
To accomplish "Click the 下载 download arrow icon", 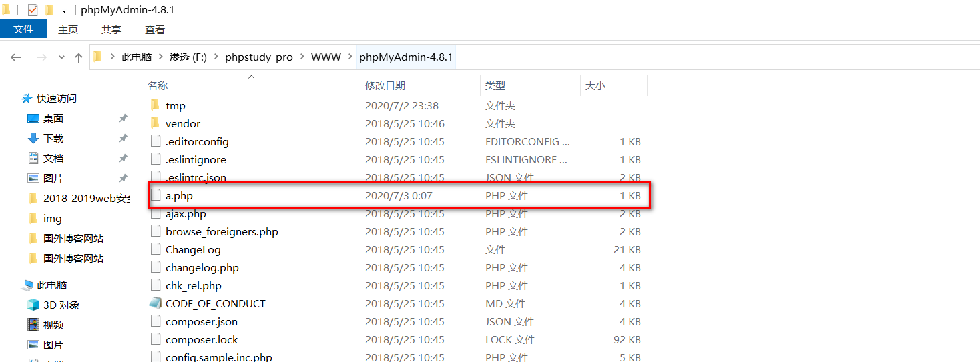I will [33, 138].
